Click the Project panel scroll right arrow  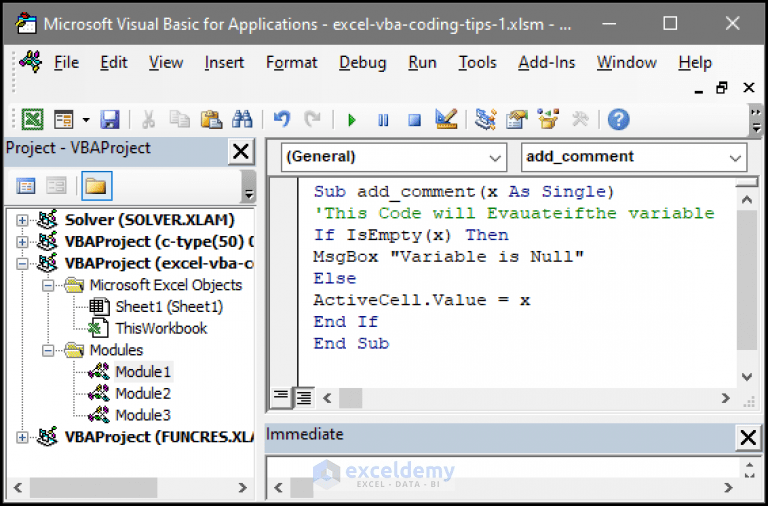(242, 488)
